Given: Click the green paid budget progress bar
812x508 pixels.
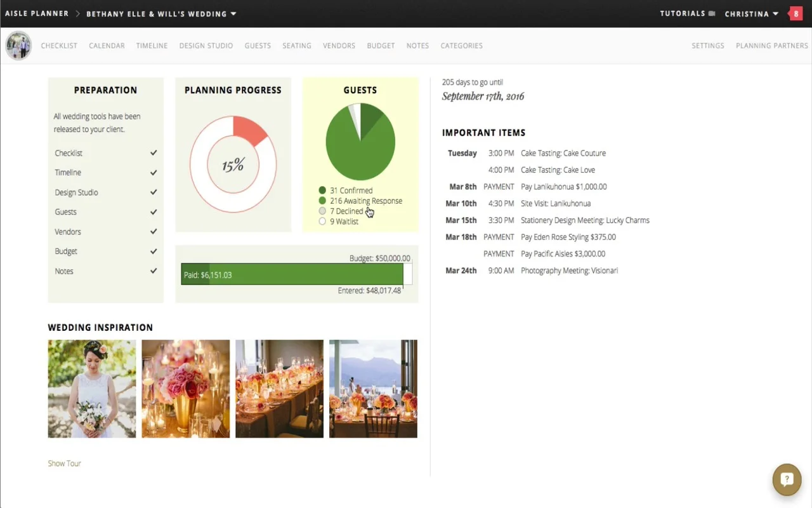Looking at the screenshot, I should pyautogui.click(x=292, y=275).
